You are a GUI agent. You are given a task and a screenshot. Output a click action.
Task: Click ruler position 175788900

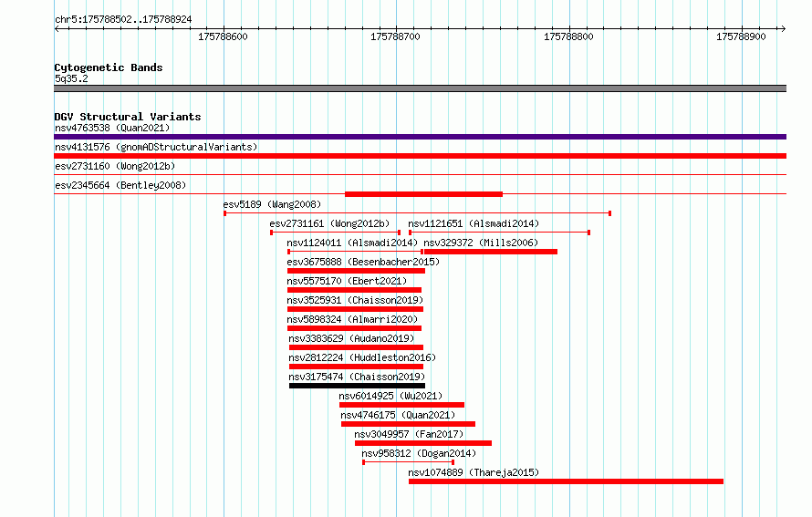point(741,36)
